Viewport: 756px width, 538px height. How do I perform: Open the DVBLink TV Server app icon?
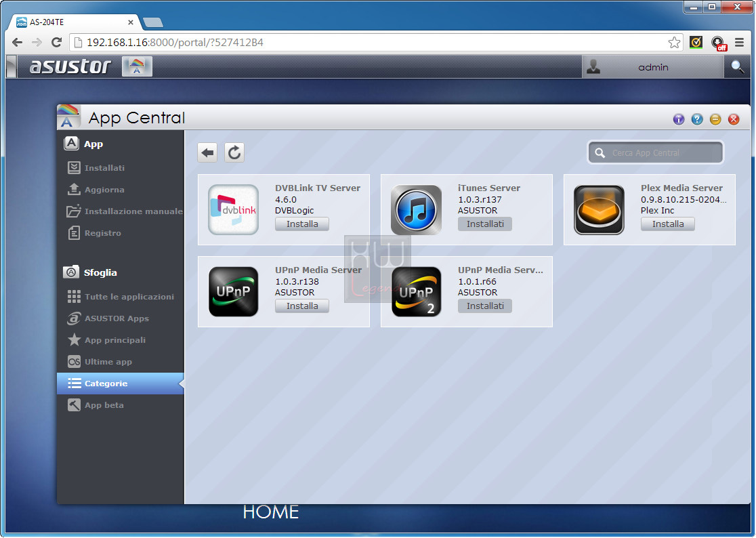coord(233,209)
